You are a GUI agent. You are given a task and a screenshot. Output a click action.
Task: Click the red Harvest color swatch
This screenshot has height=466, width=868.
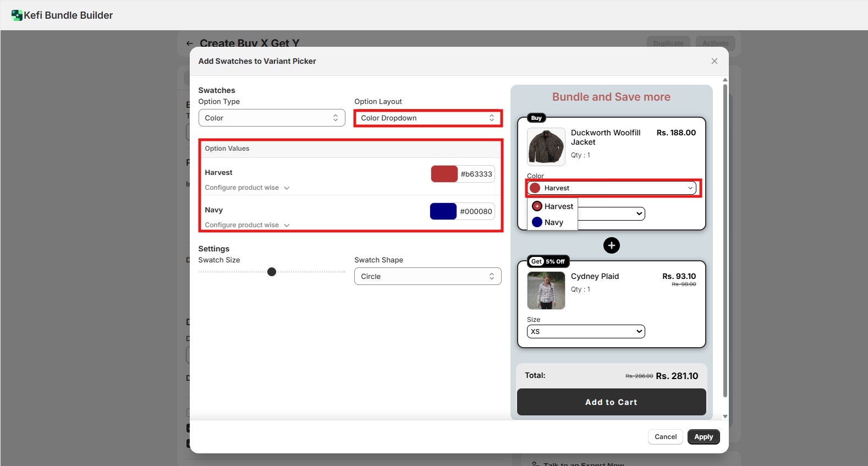pos(444,174)
